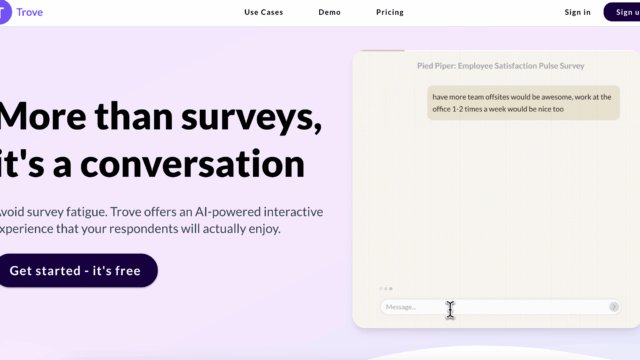Click the Sign in link

[578, 12]
